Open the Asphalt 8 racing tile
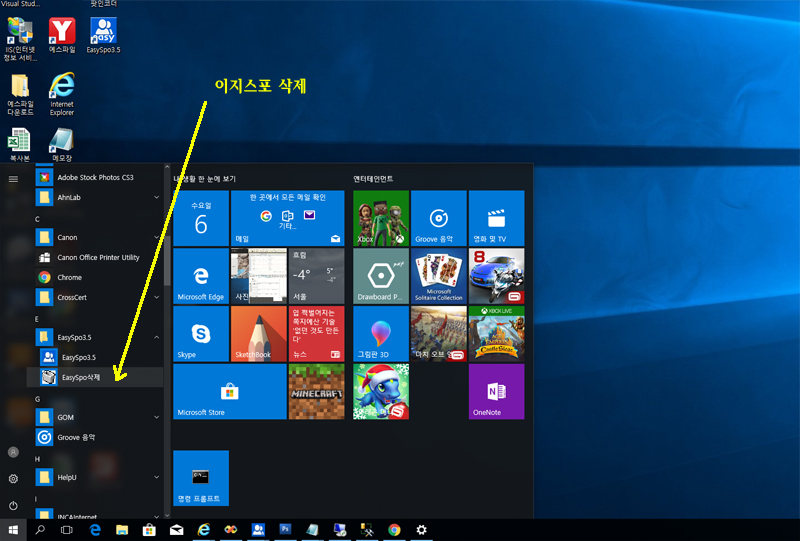 tap(496, 276)
